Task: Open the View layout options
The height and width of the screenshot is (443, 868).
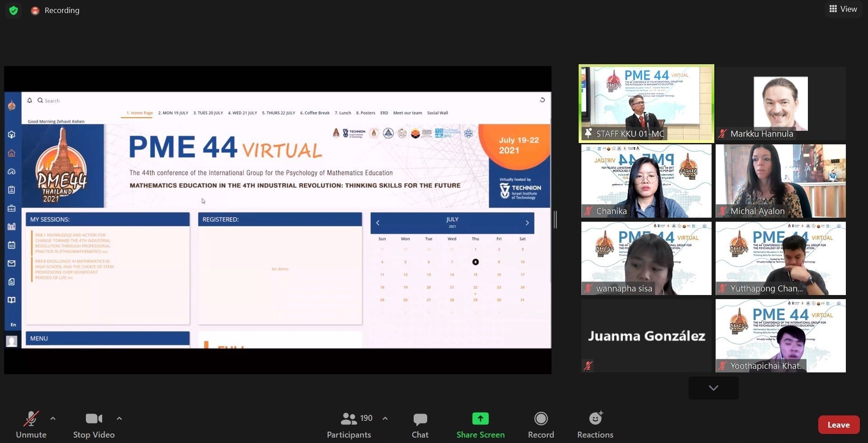Action: (843, 9)
